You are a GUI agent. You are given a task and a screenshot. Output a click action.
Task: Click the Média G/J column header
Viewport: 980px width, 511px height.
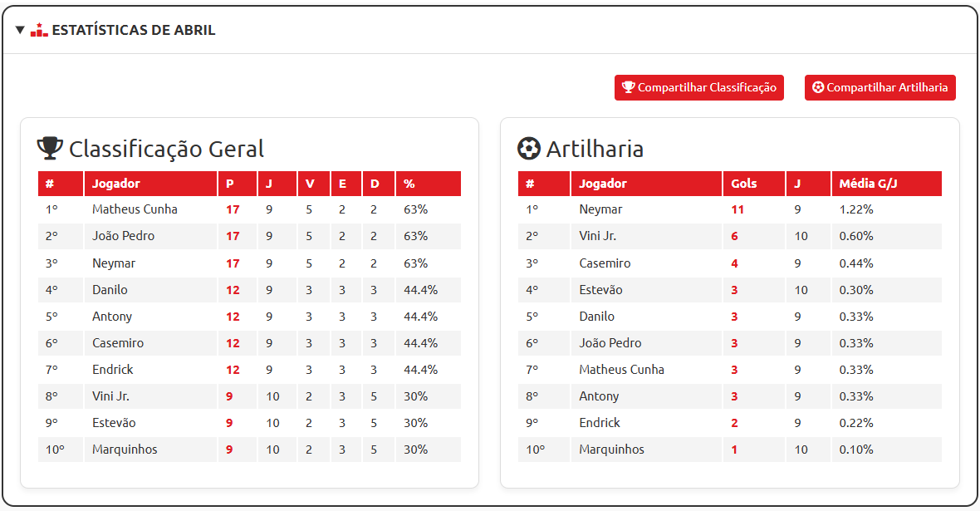pos(868,184)
